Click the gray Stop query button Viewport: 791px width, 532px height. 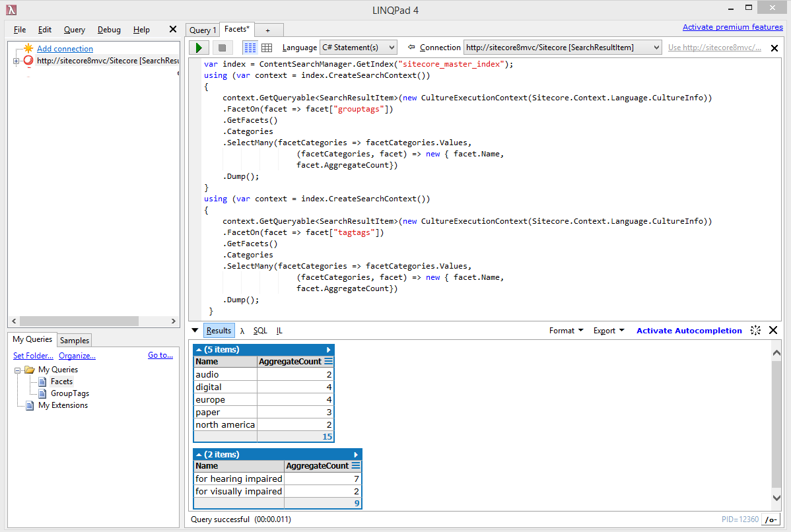(x=222, y=48)
